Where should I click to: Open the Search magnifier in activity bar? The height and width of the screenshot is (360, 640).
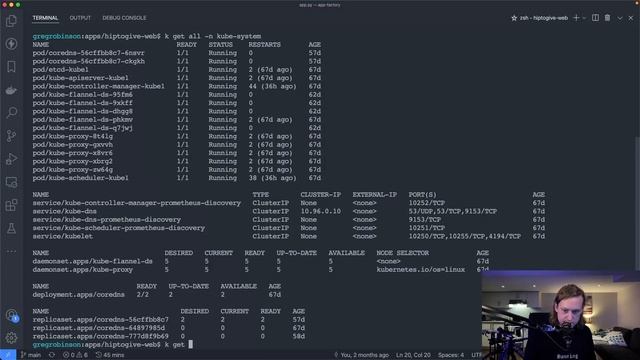point(11,112)
